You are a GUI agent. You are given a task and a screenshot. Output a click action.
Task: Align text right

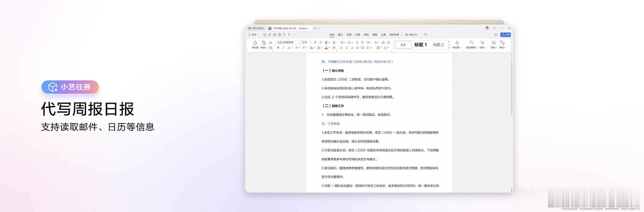(352, 48)
